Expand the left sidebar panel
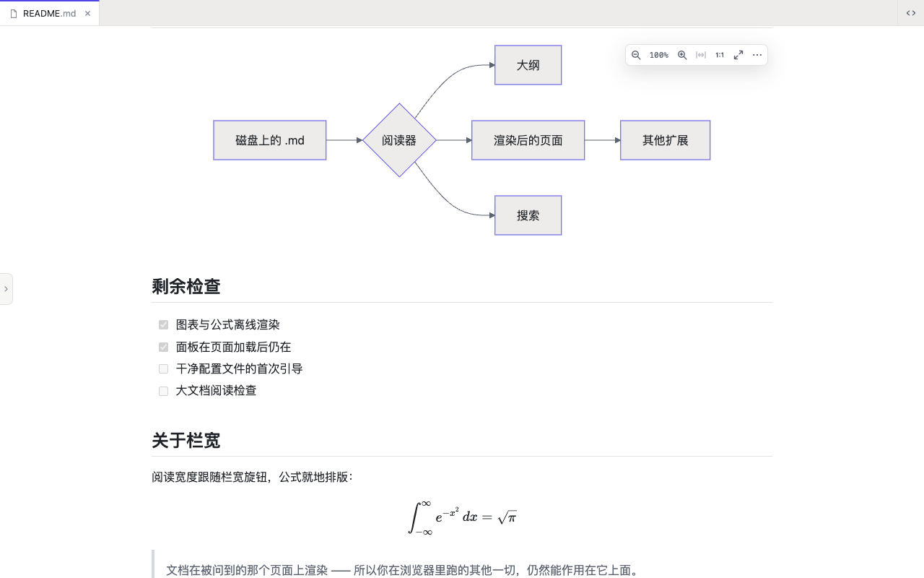The height and width of the screenshot is (578, 924). click(6, 289)
